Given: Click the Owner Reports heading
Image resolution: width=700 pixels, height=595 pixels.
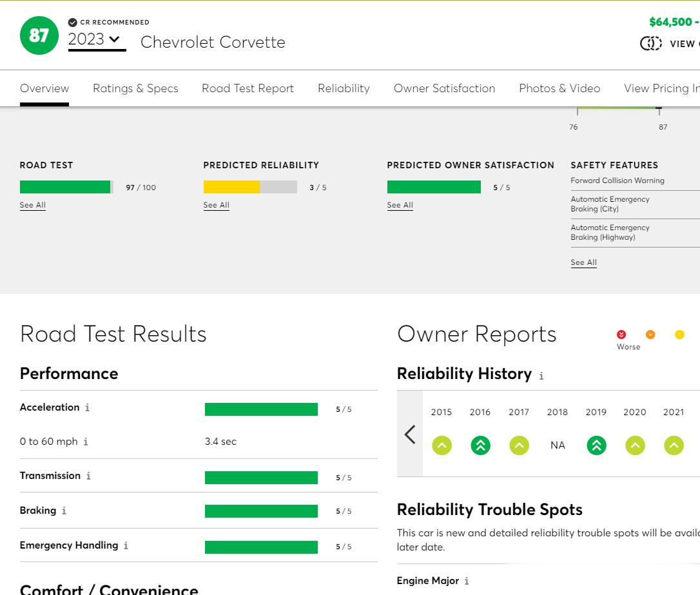Looking at the screenshot, I should coord(477,334).
